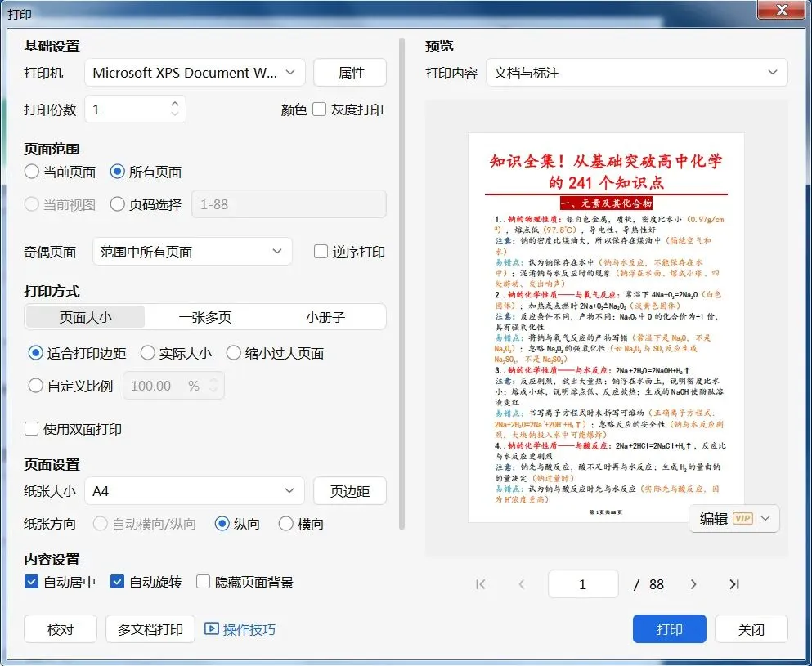The width and height of the screenshot is (812, 666).
Task: Select 适合打印边距 option
Action: coord(35,354)
